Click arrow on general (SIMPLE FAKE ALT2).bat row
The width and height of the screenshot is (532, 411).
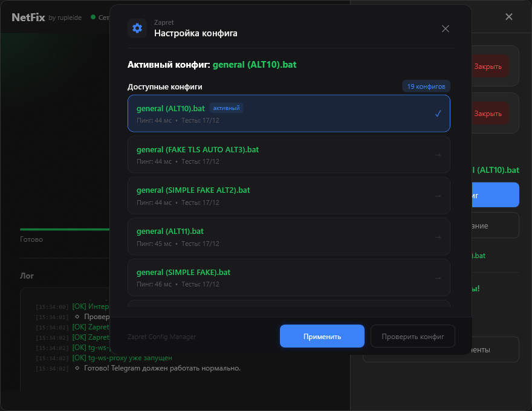tap(438, 196)
